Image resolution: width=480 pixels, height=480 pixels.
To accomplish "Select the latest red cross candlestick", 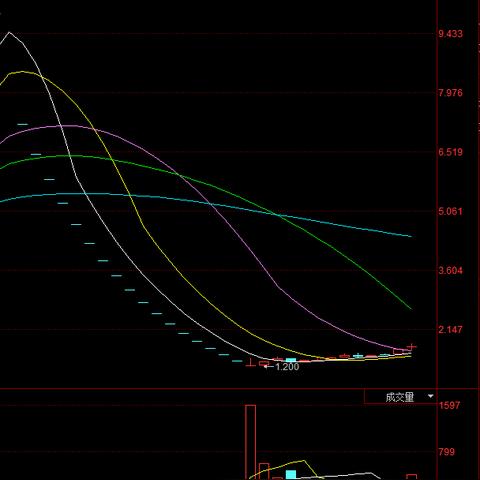I will (x=412, y=347).
